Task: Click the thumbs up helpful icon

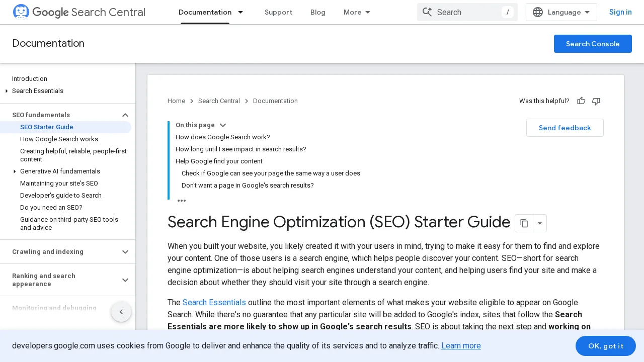Action: (581, 101)
